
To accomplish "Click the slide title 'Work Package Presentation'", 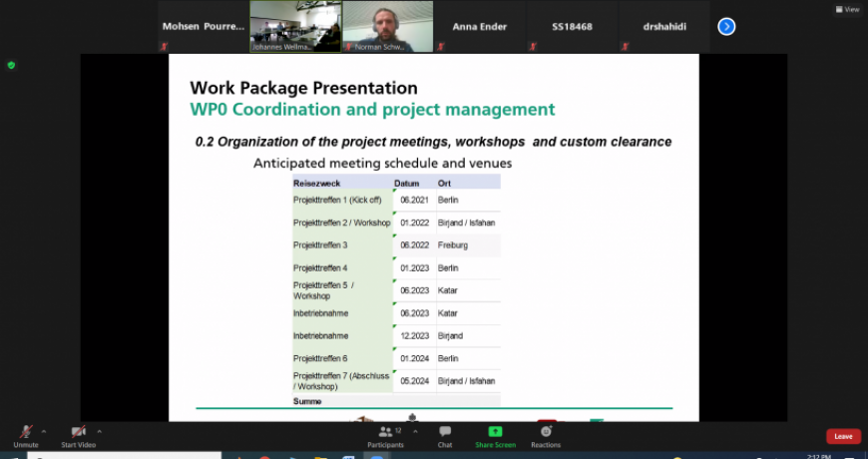I will click(x=303, y=88).
